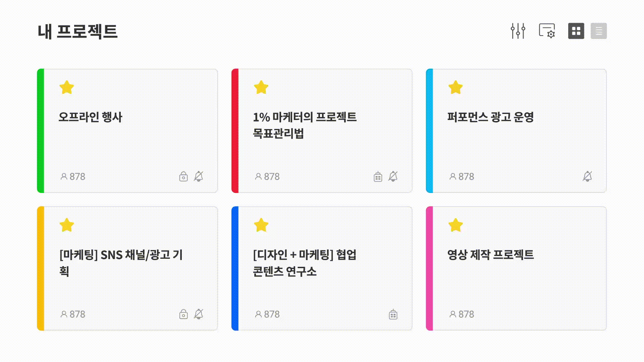Click member count 878 on 오프라인 행사

tap(73, 177)
